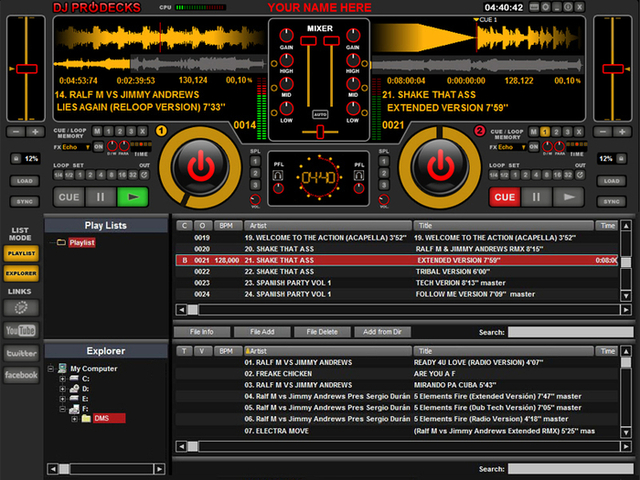Pause deck 2 playback

coord(536,197)
